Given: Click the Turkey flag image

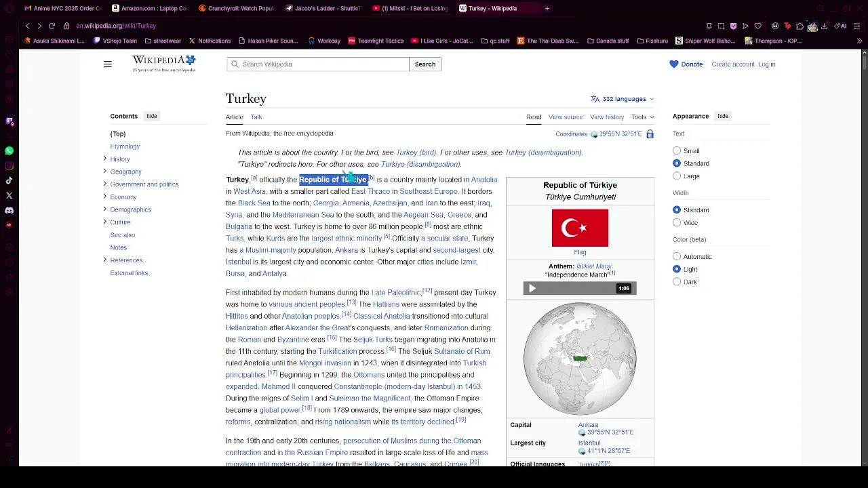Looking at the screenshot, I should click(580, 228).
